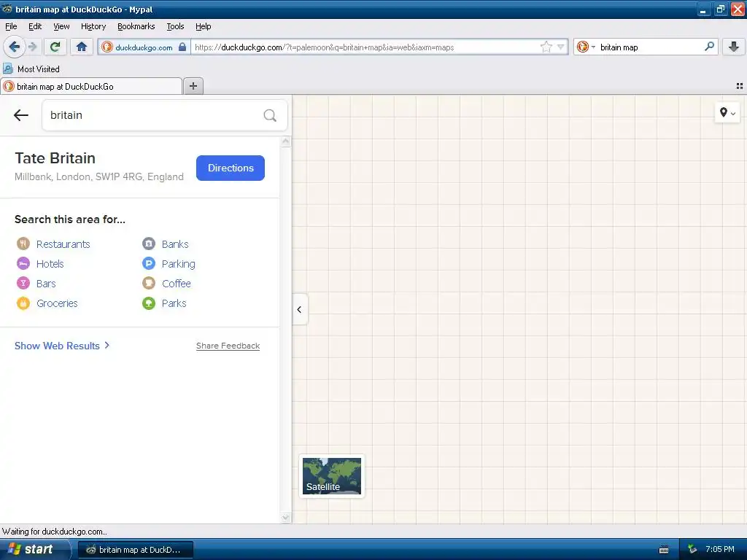
Task: Click the Banks building icon
Action: pyautogui.click(x=149, y=244)
